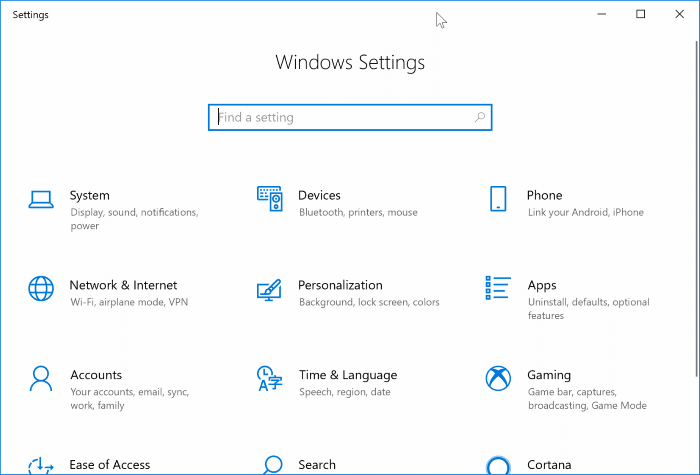
Task: Open the Search settings title
Action: click(317, 465)
